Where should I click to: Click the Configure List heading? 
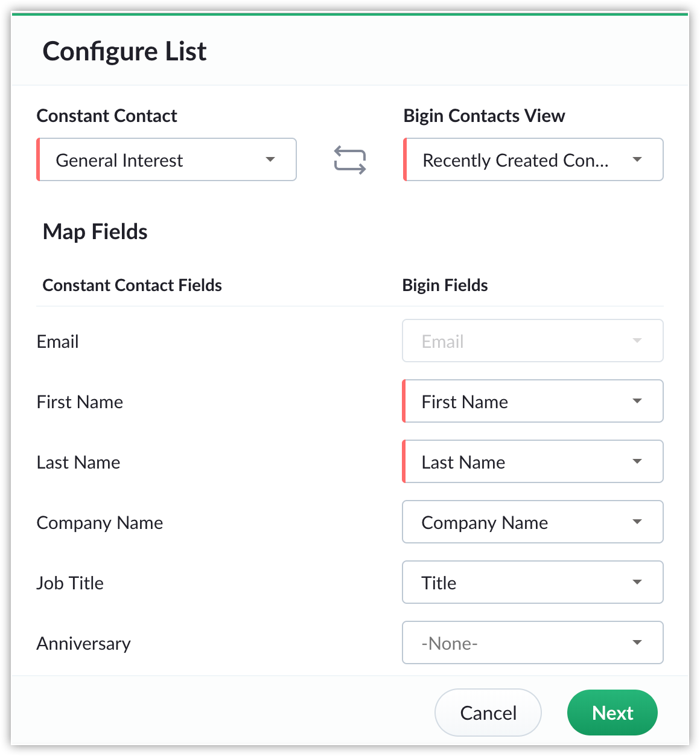pos(125,51)
